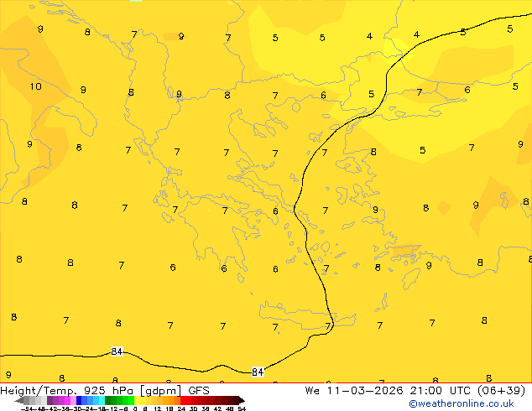
Task: Pick the dark blue legend swatch
Action: coord(79,400)
